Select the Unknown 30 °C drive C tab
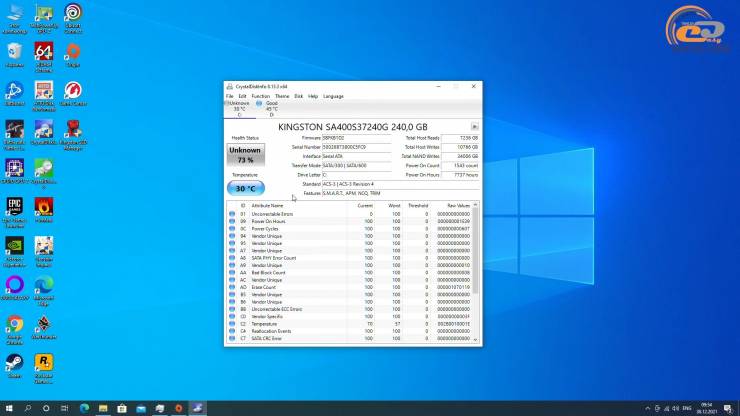The height and width of the screenshot is (416, 740). (x=239, y=109)
